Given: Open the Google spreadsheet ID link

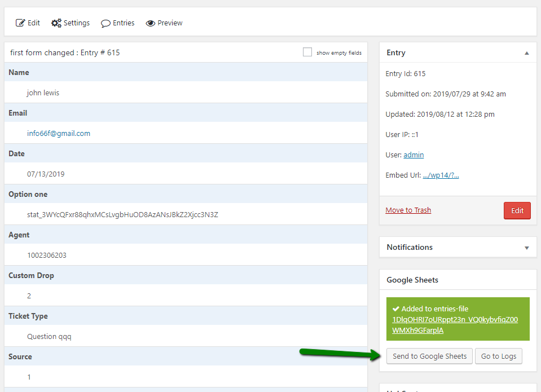Looking at the screenshot, I should [x=455, y=325].
